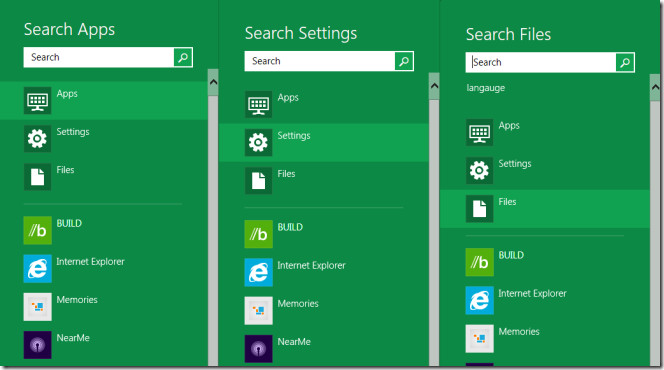Open Internet Explorer icon in Search Settings panel
The image size is (664, 370).
(258, 272)
